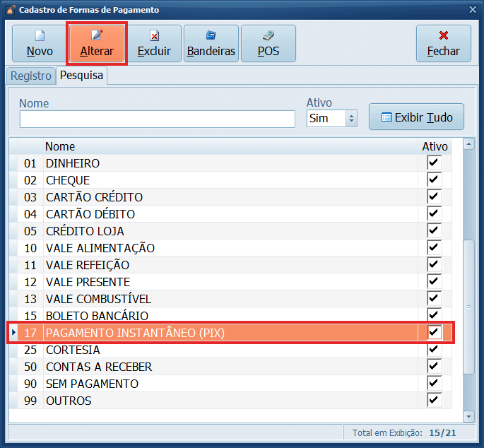The height and width of the screenshot is (448, 484).
Task: Open the POS terminal icon button
Action: coord(268,35)
